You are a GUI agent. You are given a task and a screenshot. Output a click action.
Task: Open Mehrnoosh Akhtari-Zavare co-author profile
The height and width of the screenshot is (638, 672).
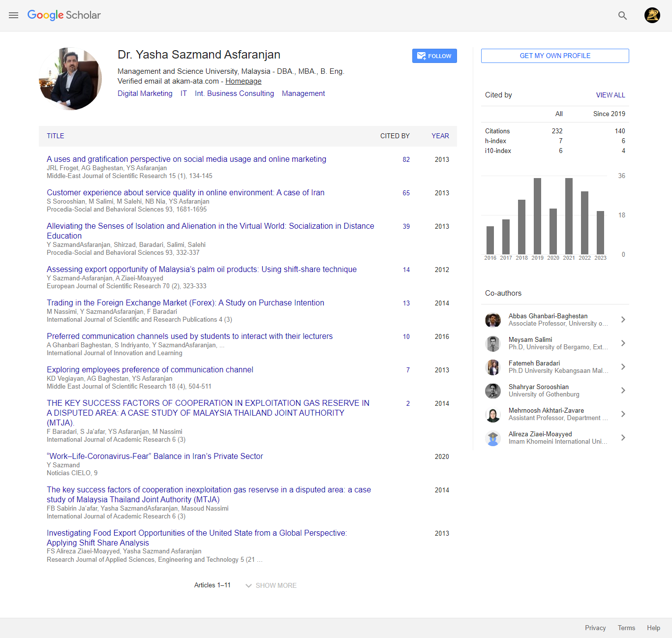coord(546,410)
